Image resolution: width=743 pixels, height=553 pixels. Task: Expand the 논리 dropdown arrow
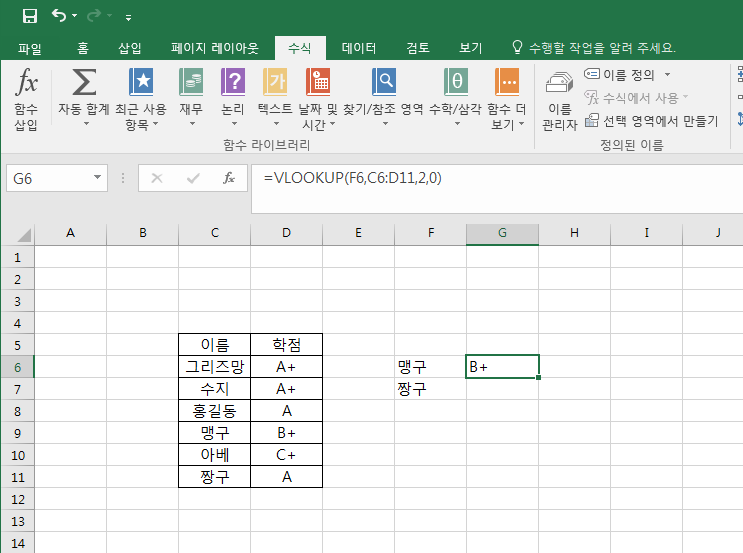234,124
